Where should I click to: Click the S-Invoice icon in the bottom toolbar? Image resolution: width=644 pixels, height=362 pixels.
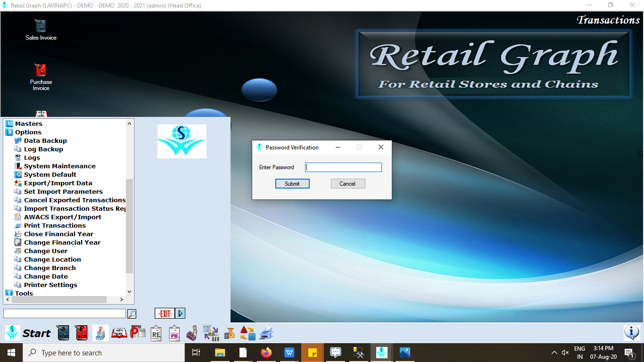click(x=63, y=333)
